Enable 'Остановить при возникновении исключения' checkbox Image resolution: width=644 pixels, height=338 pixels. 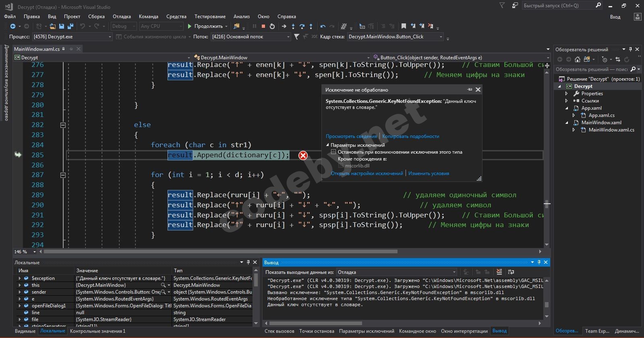tap(333, 152)
